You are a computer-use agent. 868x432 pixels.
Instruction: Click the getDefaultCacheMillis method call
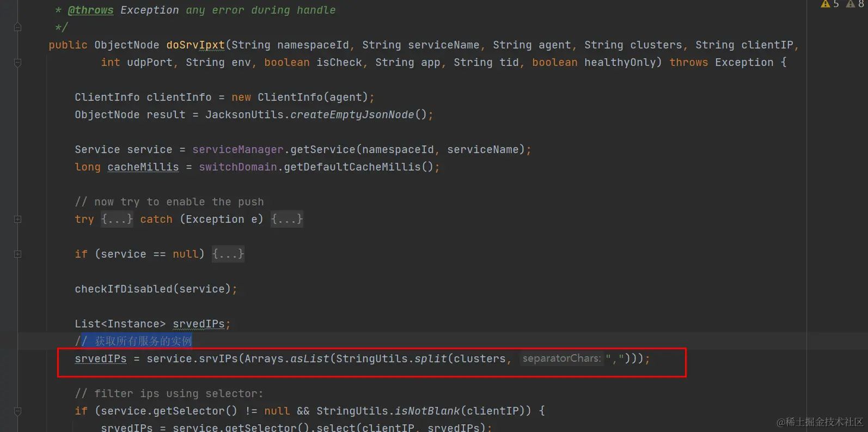352,167
